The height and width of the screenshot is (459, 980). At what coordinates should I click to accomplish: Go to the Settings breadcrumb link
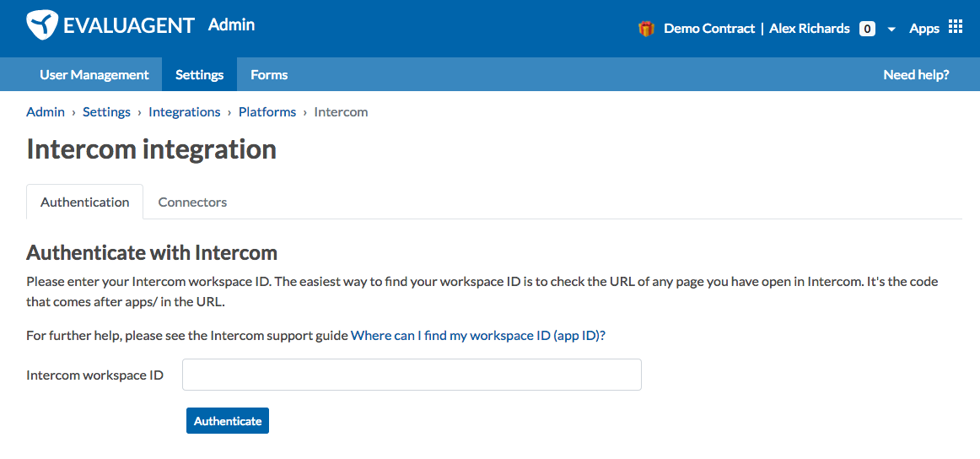point(107,112)
